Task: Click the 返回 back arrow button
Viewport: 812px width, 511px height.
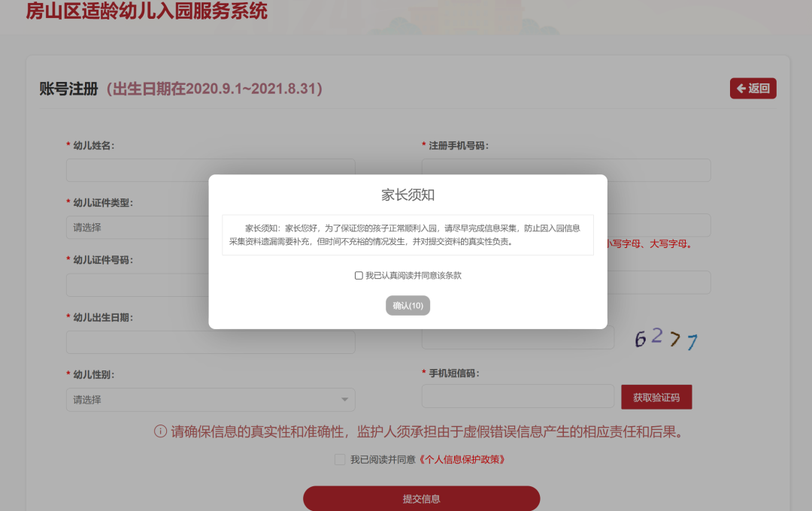Action: (753, 89)
